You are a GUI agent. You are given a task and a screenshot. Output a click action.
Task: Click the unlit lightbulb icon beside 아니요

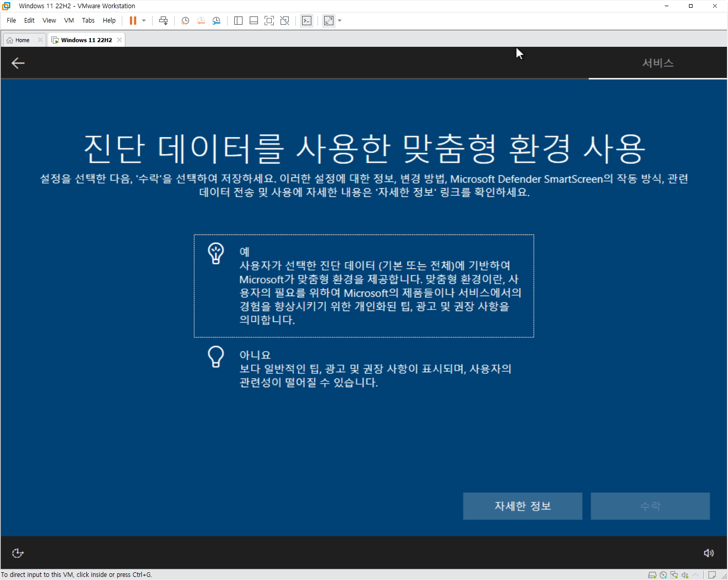coord(216,356)
